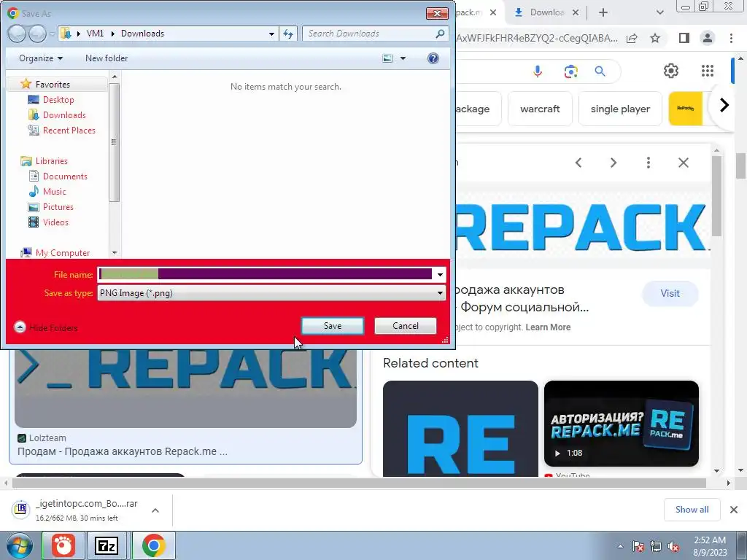Click the search magnifier in Save As dialog
The width and height of the screenshot is (747, 560).
point(440,34)
